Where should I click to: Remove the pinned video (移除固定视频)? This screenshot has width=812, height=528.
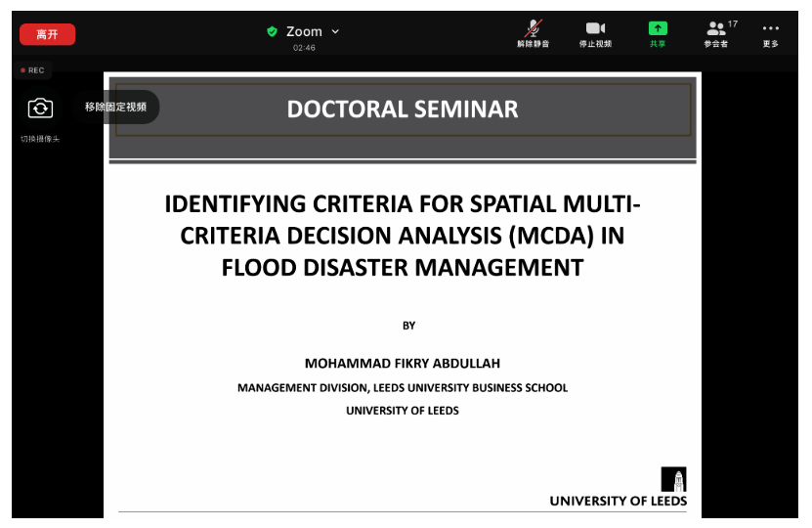click(x=115, y=107)
